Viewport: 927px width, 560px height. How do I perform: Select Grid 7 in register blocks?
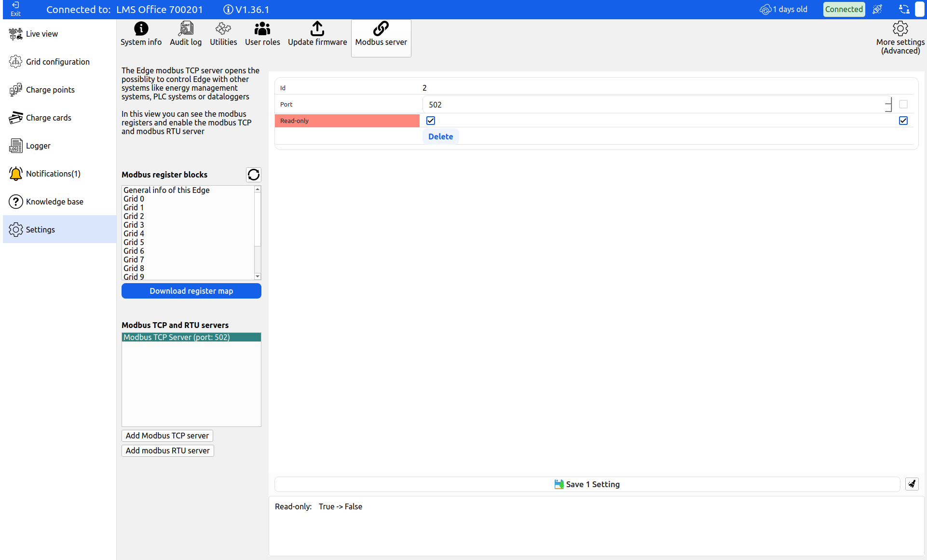pyautogui.click(x=188, y=260)
